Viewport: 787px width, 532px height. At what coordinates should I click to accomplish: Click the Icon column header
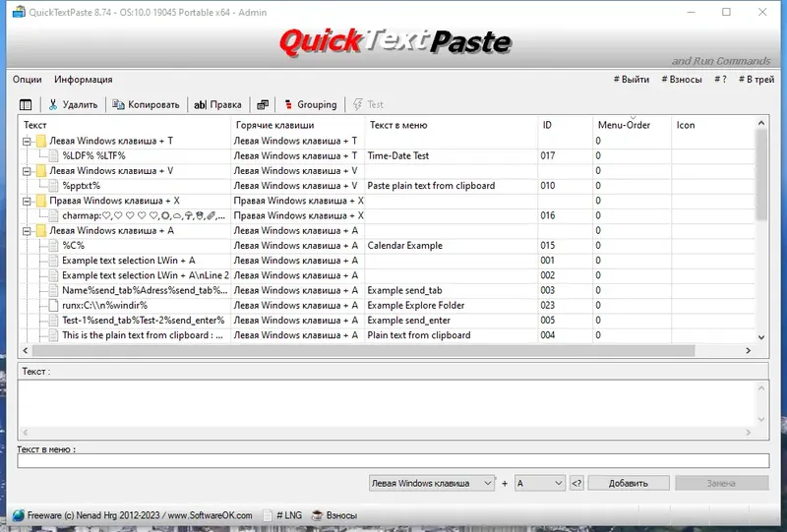[x=713, y=125]
